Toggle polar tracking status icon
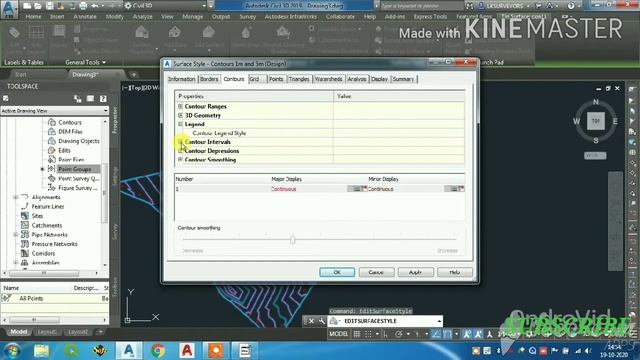The width and height of the screenshot is (640, 360). click(399, 334)
